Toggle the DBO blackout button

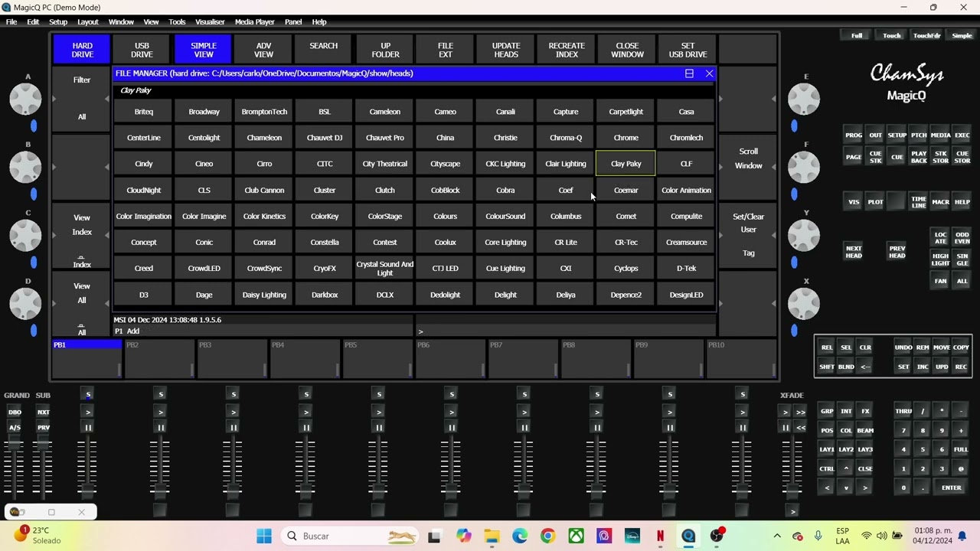[15, 412]
